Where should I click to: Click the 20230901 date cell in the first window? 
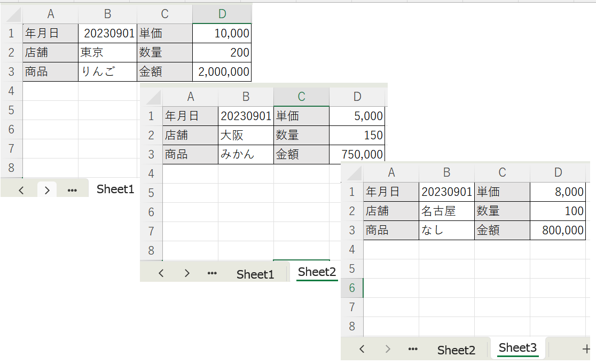tap(107, 34)
